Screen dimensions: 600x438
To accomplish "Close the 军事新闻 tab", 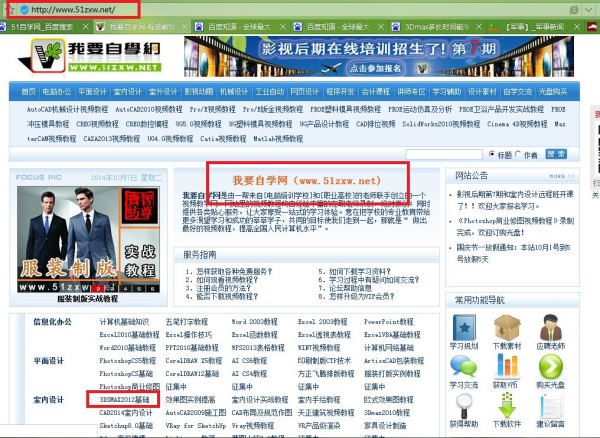I will 577,26.
